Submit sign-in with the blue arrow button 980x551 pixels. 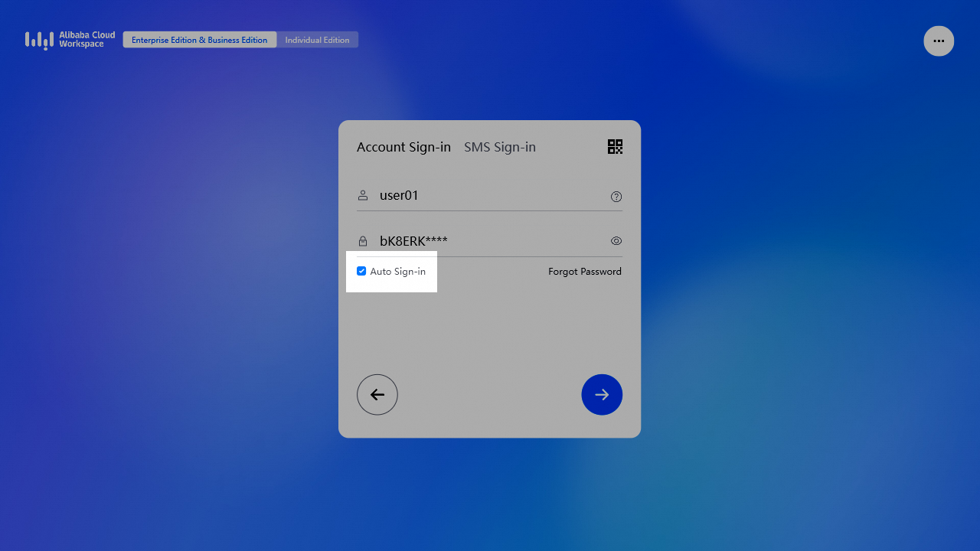point(602,395)
